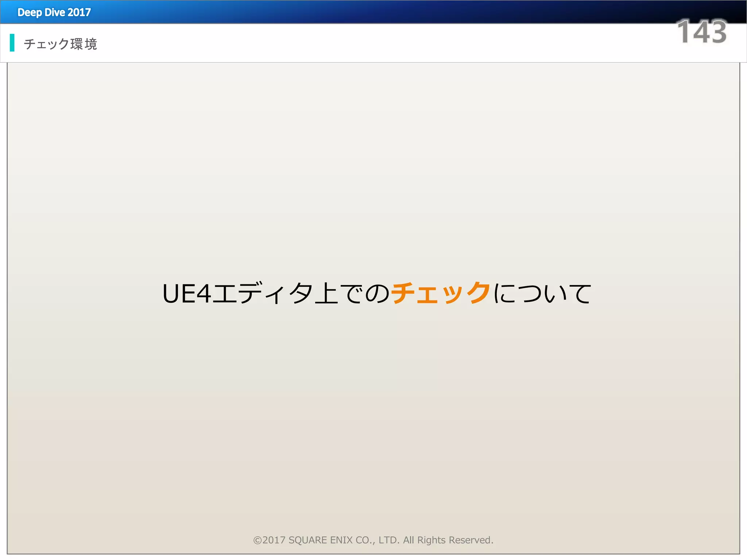This screenshot has width=747, height=560.
Task: Select the 'チェック環境' section title
Action: pyautogui.click(x=60, y=44)
